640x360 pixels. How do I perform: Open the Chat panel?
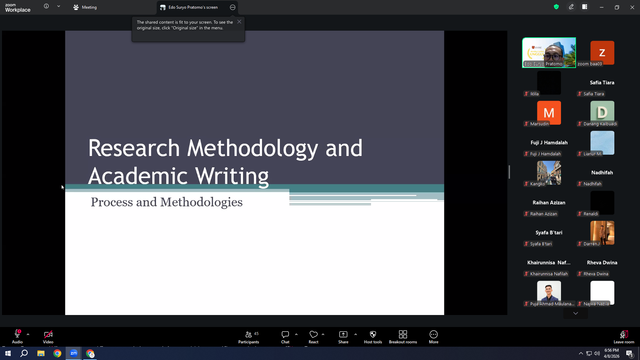tap(285, 337)
